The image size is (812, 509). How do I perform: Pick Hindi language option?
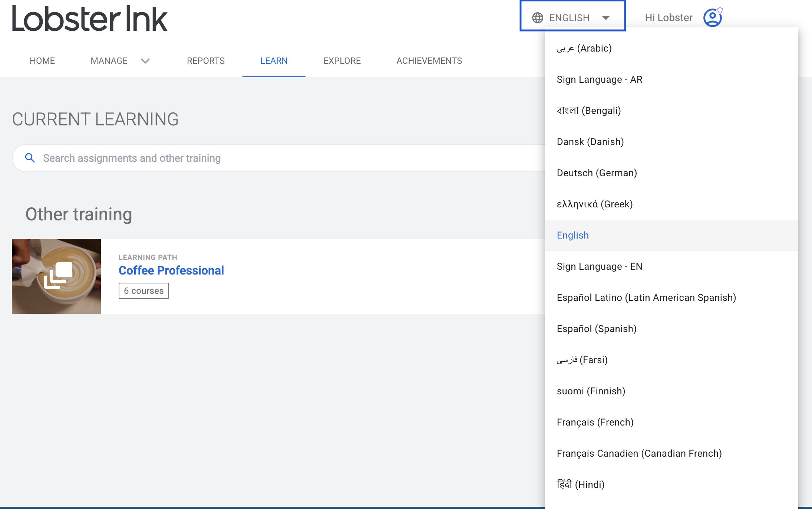coord(671,485)
